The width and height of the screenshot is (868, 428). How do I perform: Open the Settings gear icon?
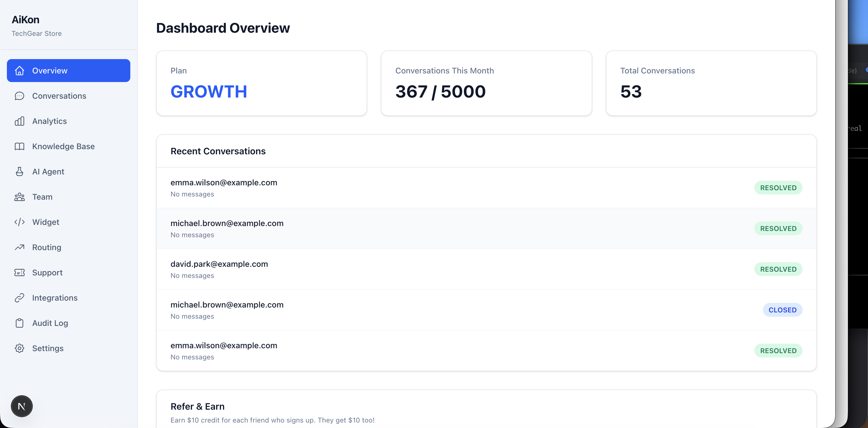tap(20, 348)
